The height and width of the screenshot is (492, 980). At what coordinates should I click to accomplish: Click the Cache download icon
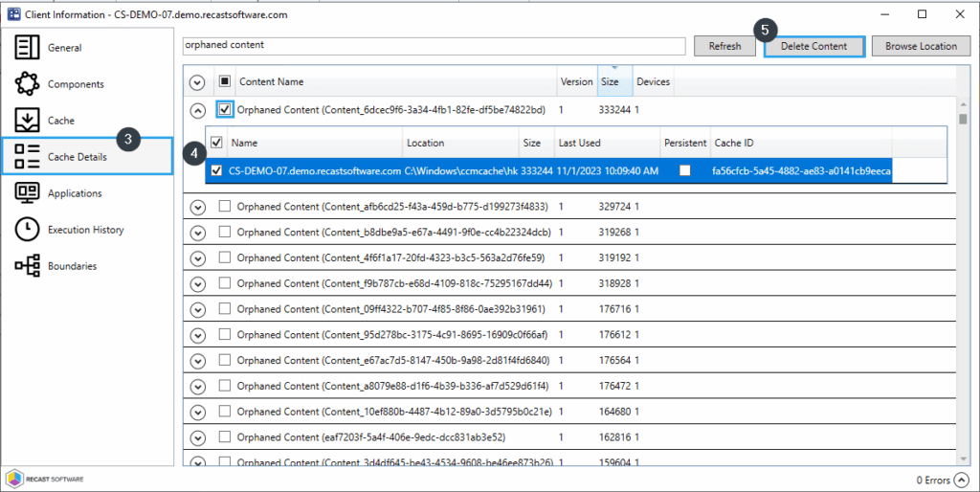[28, 121]
